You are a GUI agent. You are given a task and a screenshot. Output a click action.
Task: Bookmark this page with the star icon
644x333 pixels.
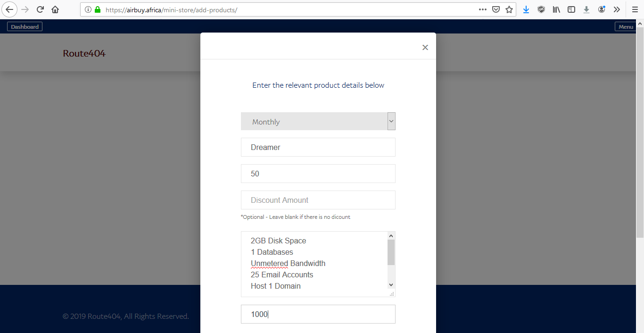pos(509,9)
